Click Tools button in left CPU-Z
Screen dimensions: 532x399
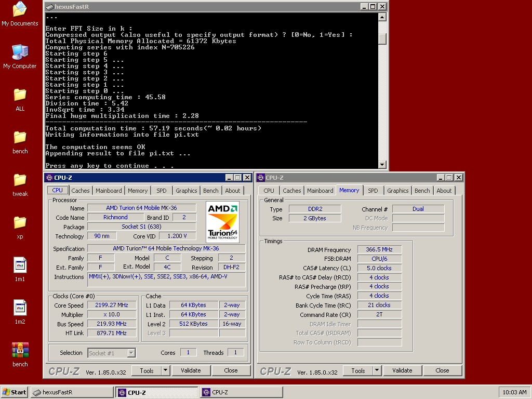(x=147, y=371)
